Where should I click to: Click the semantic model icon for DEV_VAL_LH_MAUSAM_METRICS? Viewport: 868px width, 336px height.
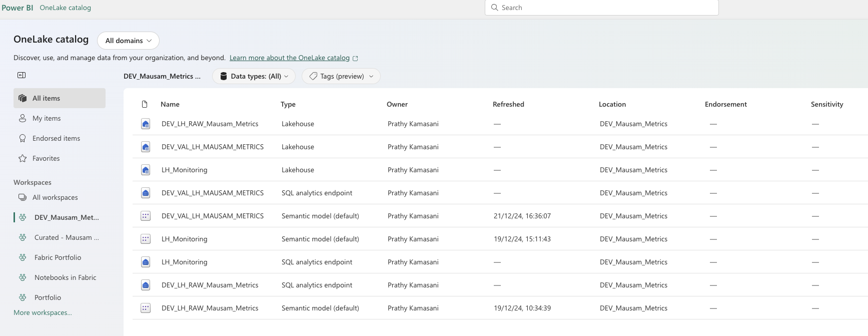[146, 216]
